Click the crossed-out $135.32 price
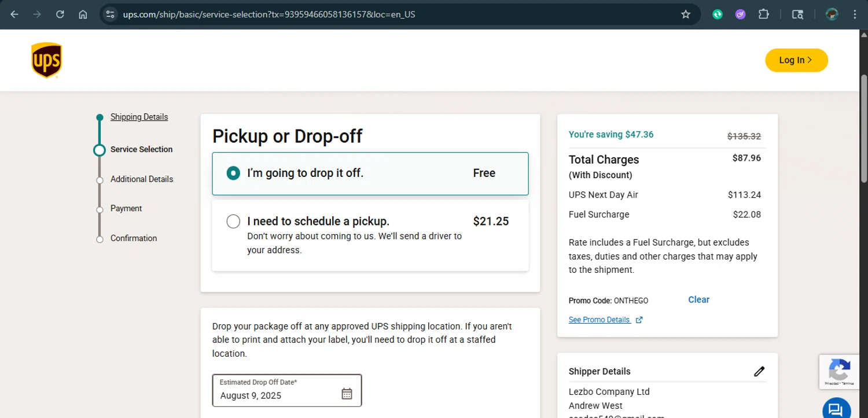 [744, 136]
